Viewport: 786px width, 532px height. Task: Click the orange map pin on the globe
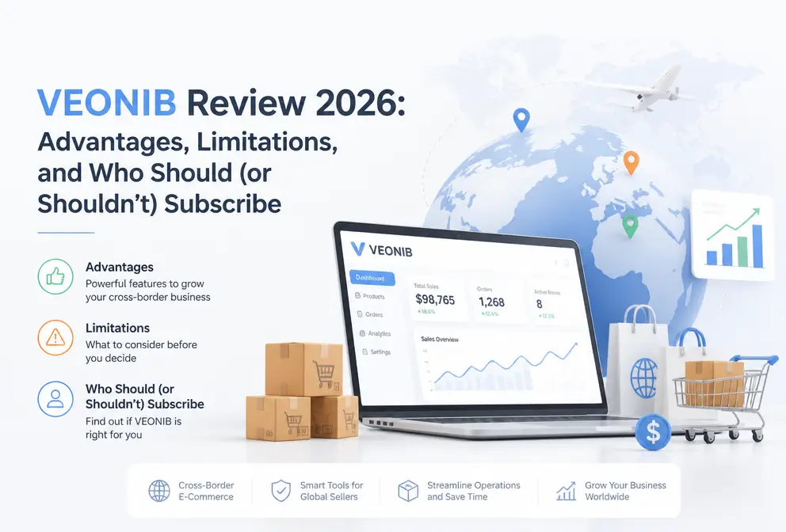pos(631,163)
